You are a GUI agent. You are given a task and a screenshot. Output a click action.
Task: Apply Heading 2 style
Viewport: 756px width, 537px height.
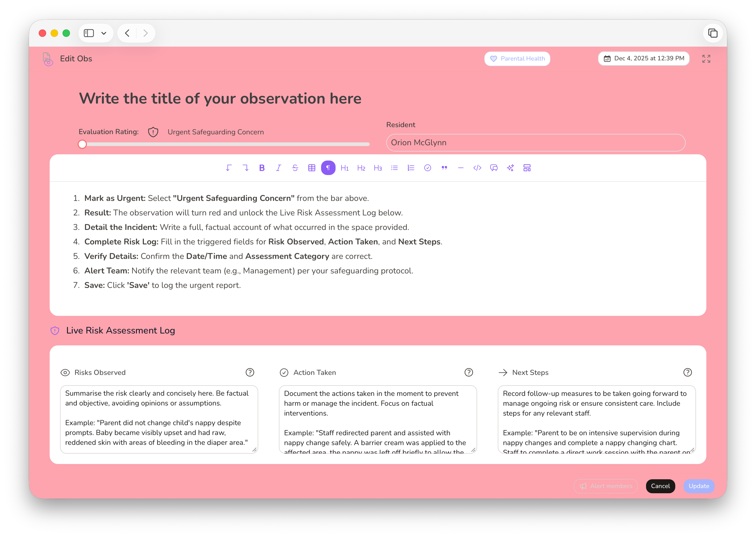(361, 168)
